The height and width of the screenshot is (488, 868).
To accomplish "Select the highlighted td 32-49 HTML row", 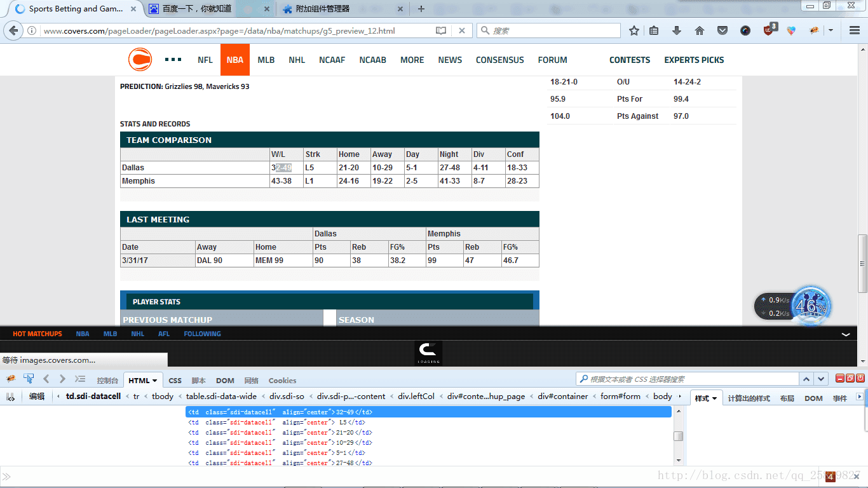I will click(429, 412).
